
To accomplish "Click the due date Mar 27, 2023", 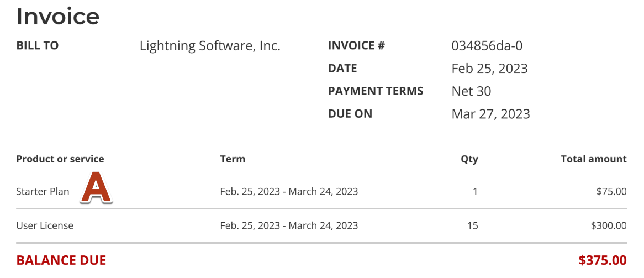I will pos(490,114).
